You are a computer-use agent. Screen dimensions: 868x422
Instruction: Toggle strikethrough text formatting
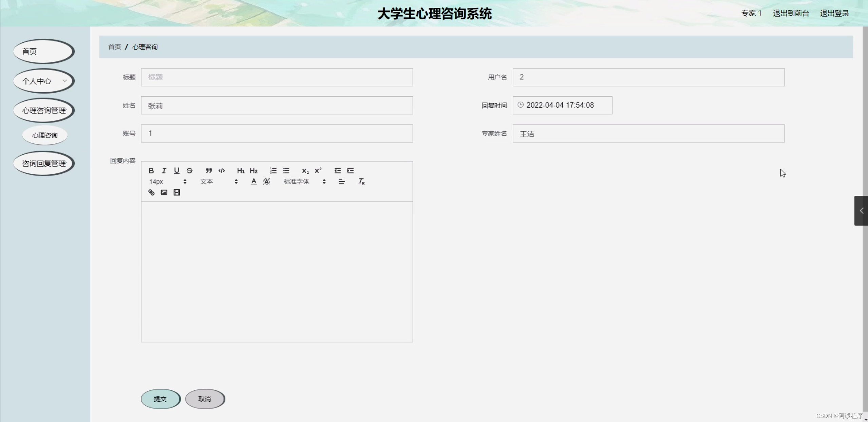tap(190, 171)
